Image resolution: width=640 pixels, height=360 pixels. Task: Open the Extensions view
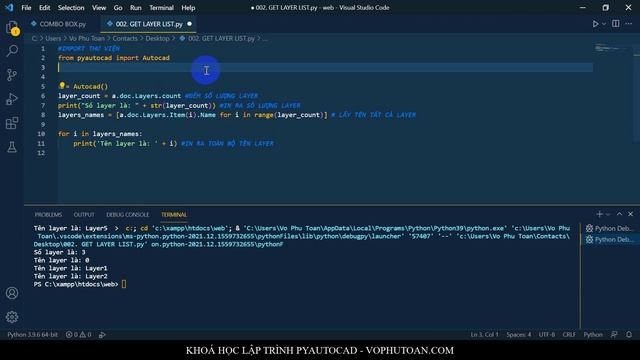(12, 123)
